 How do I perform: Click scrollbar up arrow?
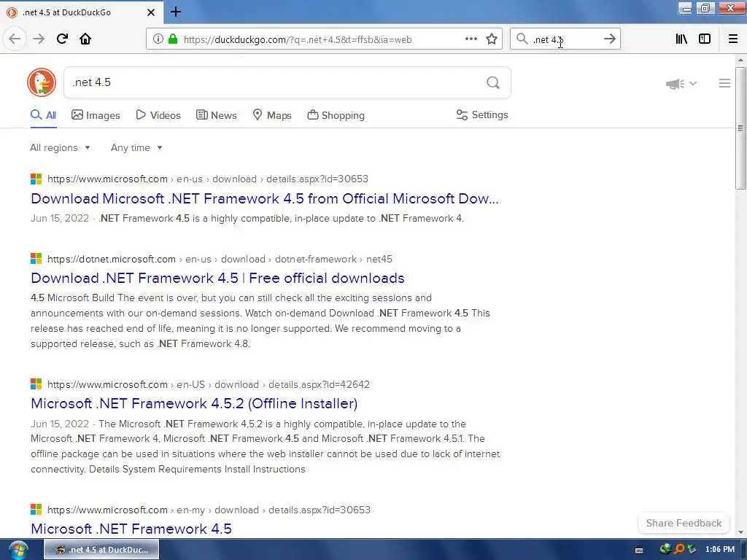(x=740, y=60)
